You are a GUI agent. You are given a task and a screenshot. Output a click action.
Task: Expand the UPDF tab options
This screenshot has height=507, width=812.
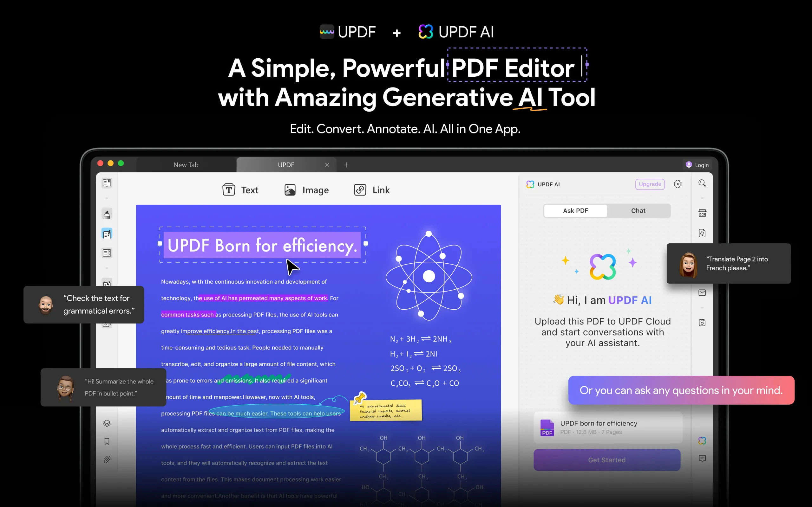pos(285,164)
